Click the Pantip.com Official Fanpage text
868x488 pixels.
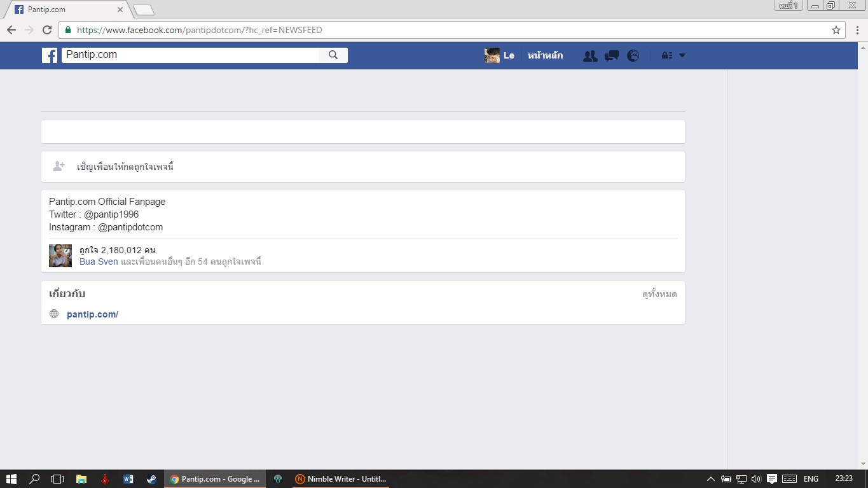[x=107, y=202]
